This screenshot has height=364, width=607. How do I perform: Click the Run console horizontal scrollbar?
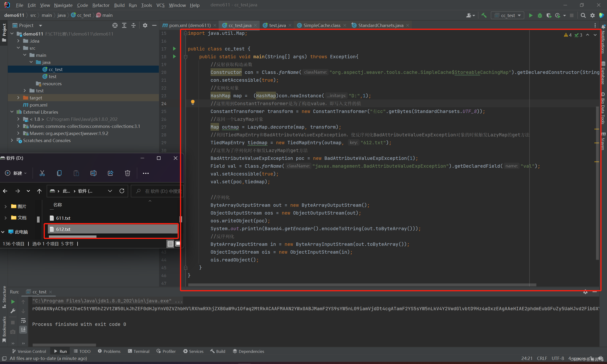(x=64, y=345)
